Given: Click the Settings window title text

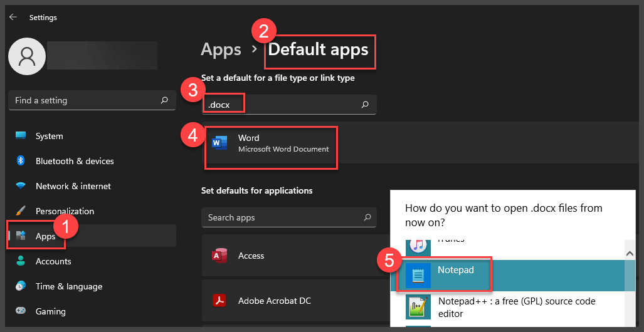Looking at the screenshot, I should pos(43,18).
